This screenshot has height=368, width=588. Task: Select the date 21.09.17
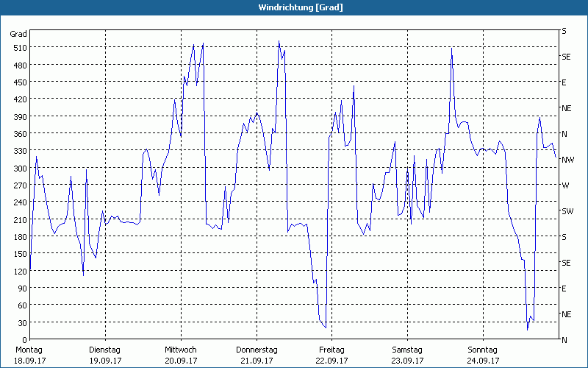[257, 361]
